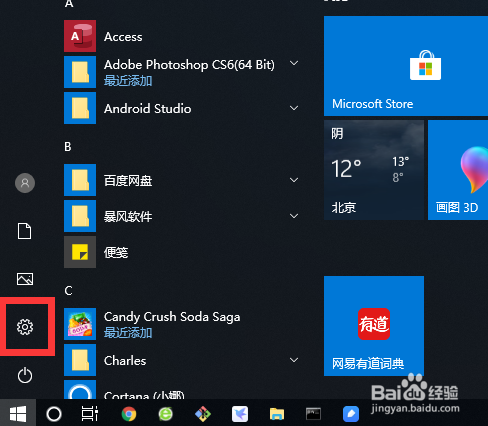The height and width of the screenshot is (426, 488).
Task: Click the Candy Crush Soda Saga label
Action: point(172,317)
